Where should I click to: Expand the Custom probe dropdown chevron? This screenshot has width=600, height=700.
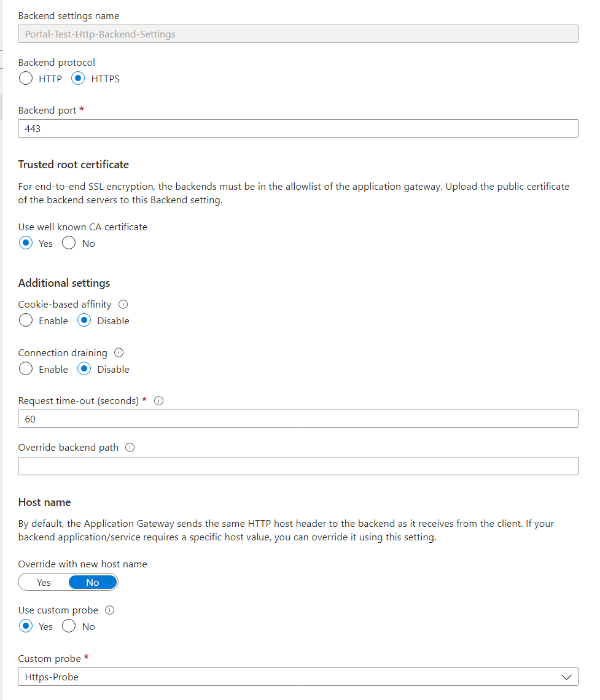pos(566,677)
